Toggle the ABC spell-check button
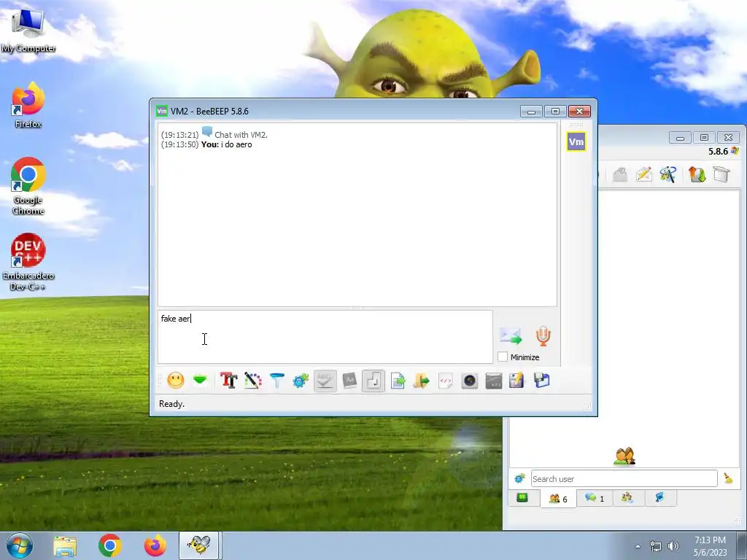This screenshot has width=747, height=560. click(x=325, y=381)
